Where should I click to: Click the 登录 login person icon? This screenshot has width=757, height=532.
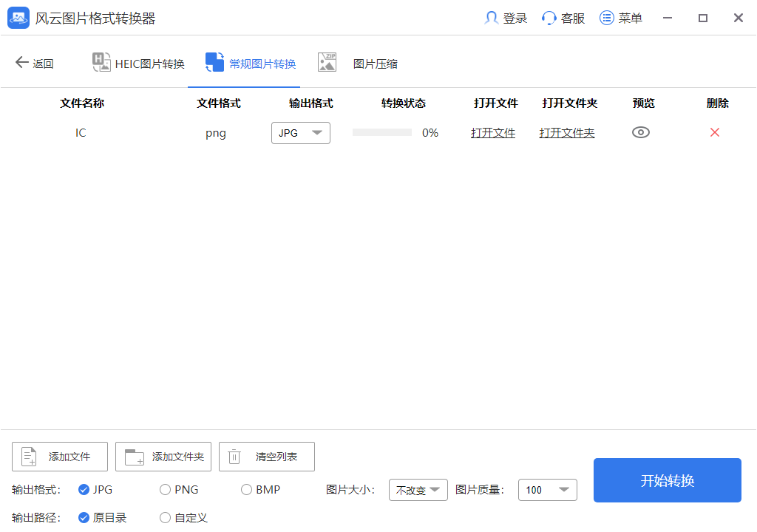pos(490,18)
